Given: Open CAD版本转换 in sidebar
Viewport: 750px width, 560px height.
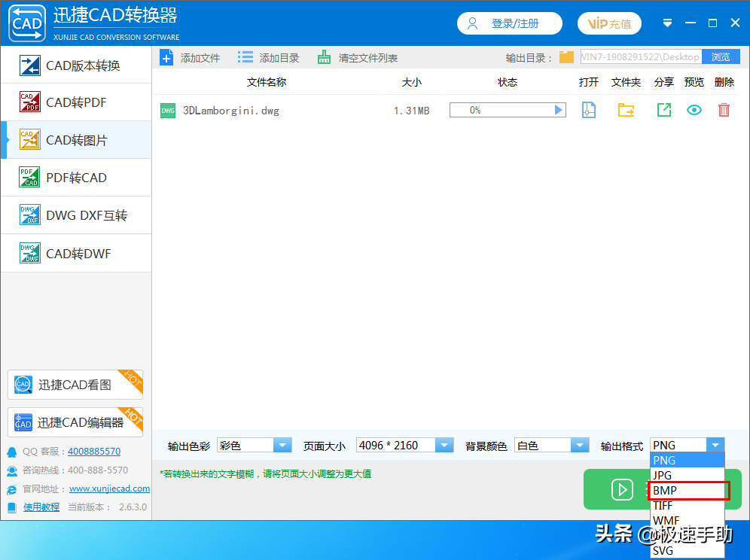Looking at the screenshot, I should pyautogui.click(x=77, y=65).
